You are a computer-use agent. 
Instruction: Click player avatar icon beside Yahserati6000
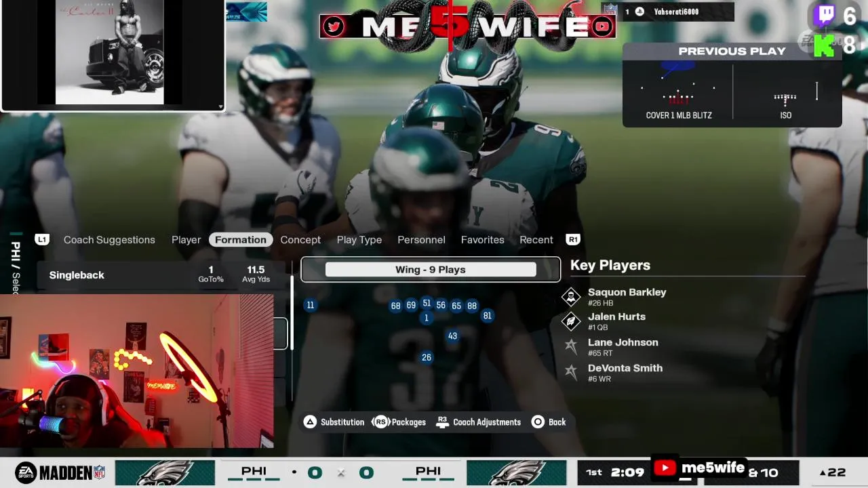tap(639, 12)
